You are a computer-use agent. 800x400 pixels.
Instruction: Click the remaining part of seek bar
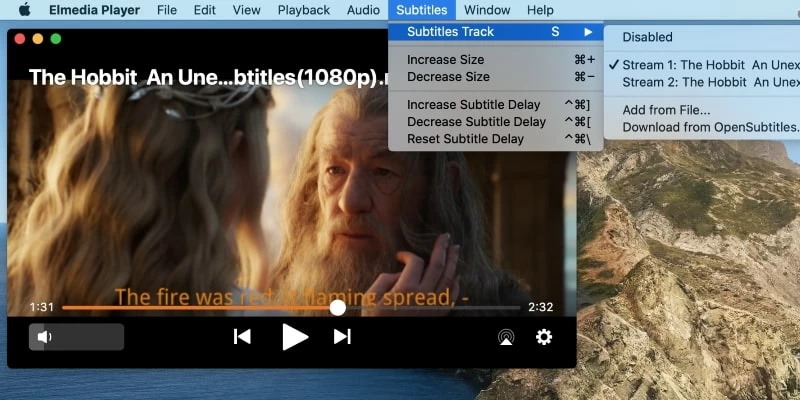tap(433, 308)
